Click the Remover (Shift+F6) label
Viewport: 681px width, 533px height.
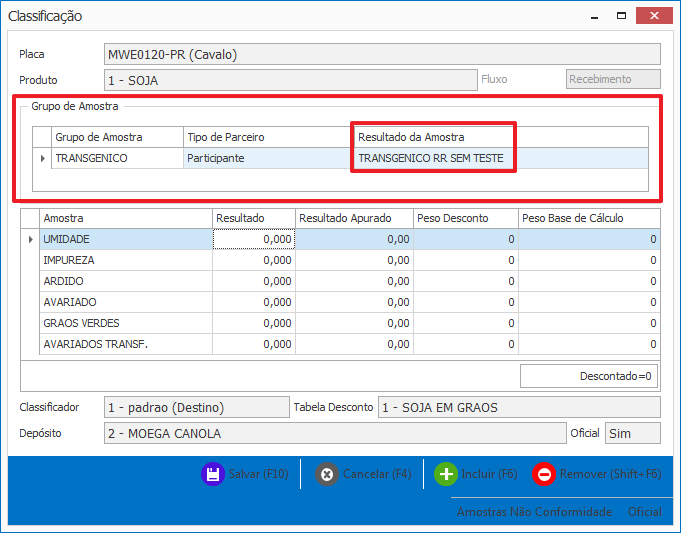(x=610, y=473)
